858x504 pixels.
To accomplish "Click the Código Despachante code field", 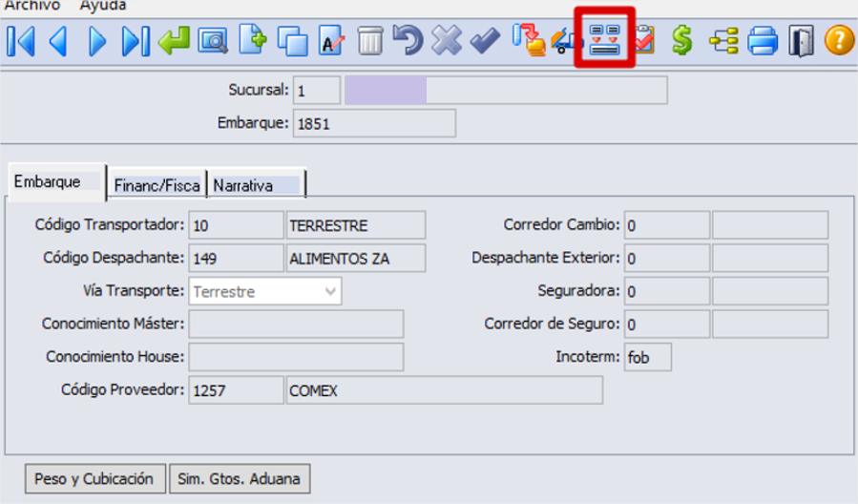I will 236,258.
